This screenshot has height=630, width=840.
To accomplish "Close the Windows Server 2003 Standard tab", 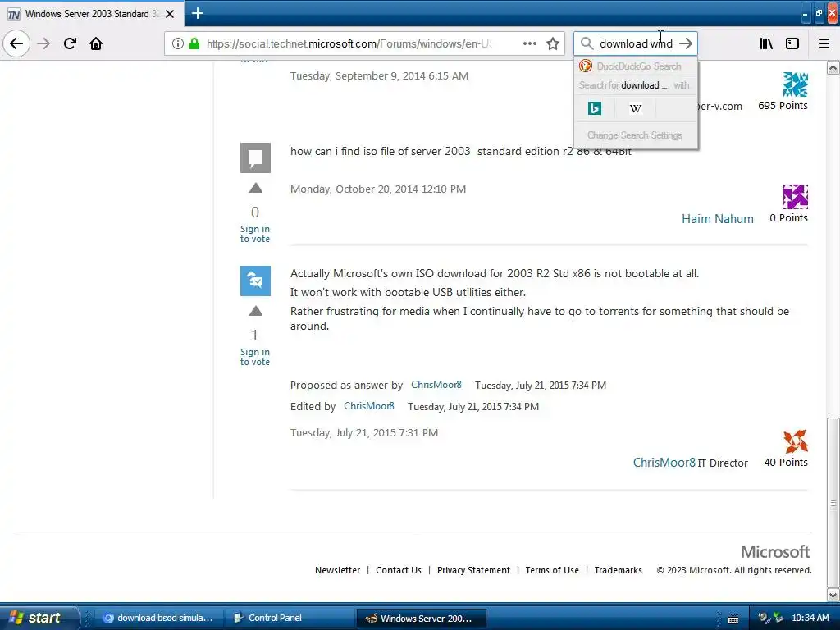I will pos(170,14).
